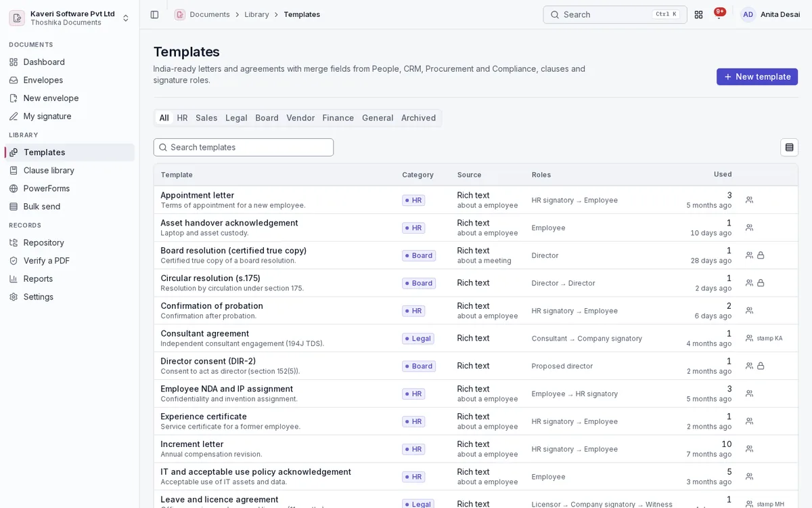812x508 pixels.
Task: Click the lock icon on Director consent row
Action: 761,366
